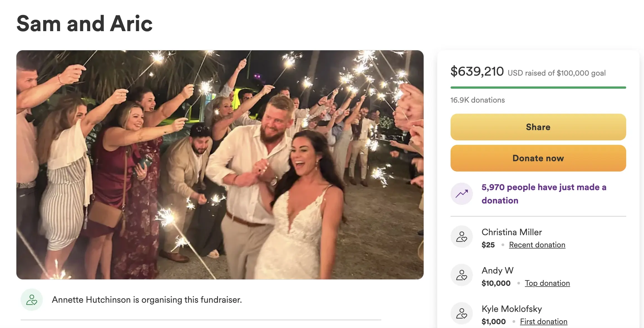Click the '5,970 people have just made a donation' text
The height and width of the screenshot is (328, 644).
(x=544, y=194)
